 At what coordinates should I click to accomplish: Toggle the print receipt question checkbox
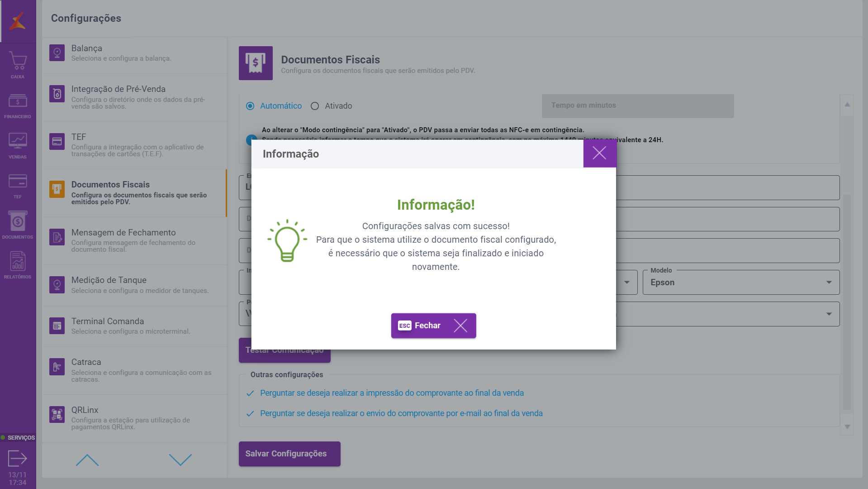tap(250, 393)
